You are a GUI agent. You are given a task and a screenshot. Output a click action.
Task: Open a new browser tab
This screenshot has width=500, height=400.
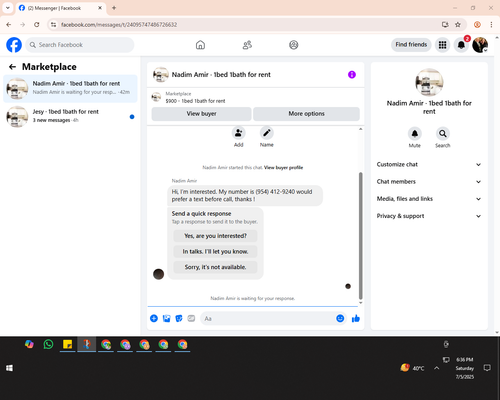tap(114, 8)
